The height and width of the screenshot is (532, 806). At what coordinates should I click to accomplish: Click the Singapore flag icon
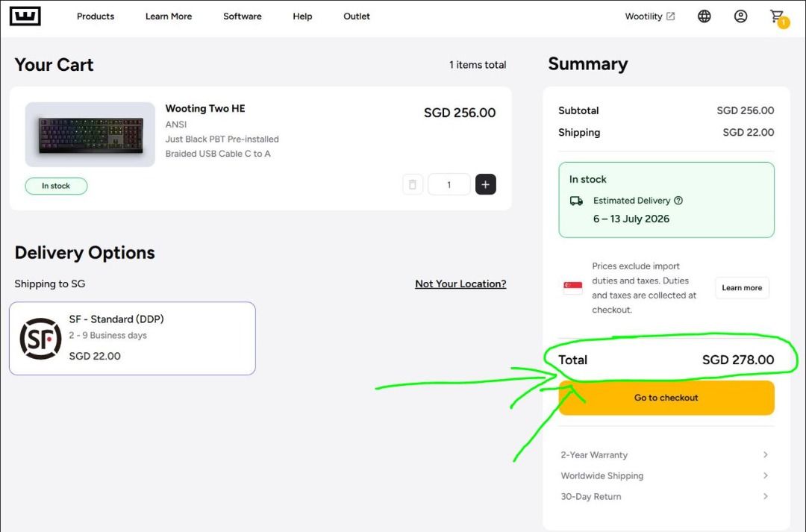(572, 287)
